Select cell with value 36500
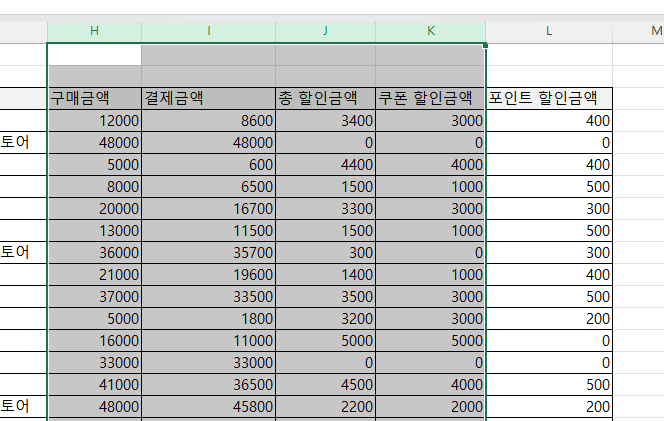 208,385
